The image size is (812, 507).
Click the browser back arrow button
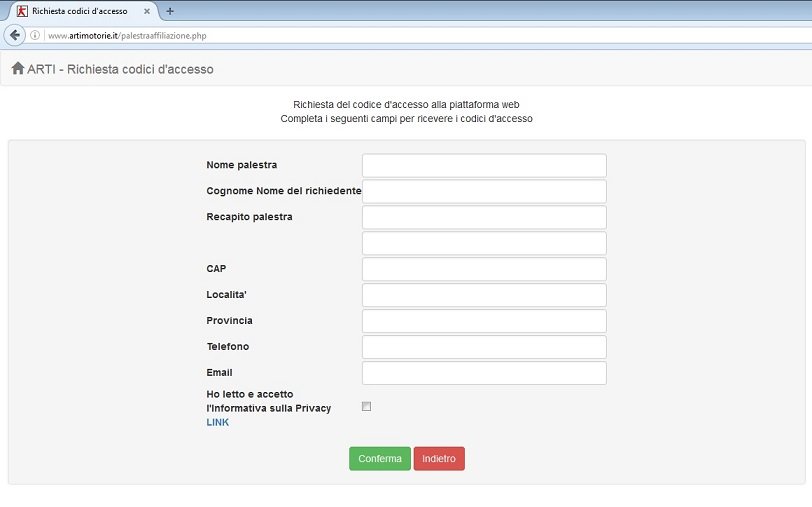[15, 35]
